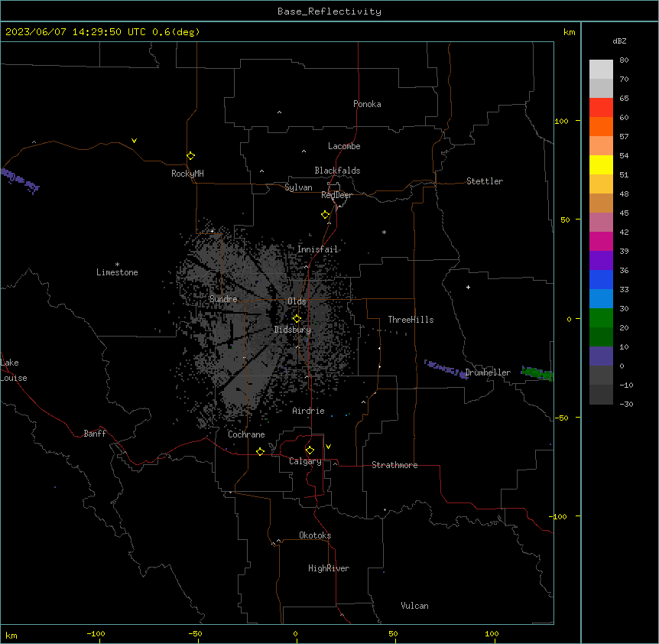Click the ThreeHills label

point(411,320)
